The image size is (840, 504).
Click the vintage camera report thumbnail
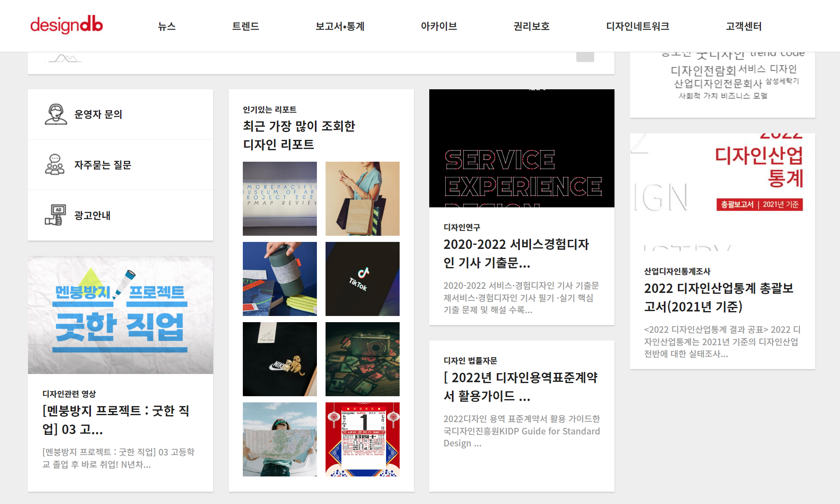[x=362, y=359]
